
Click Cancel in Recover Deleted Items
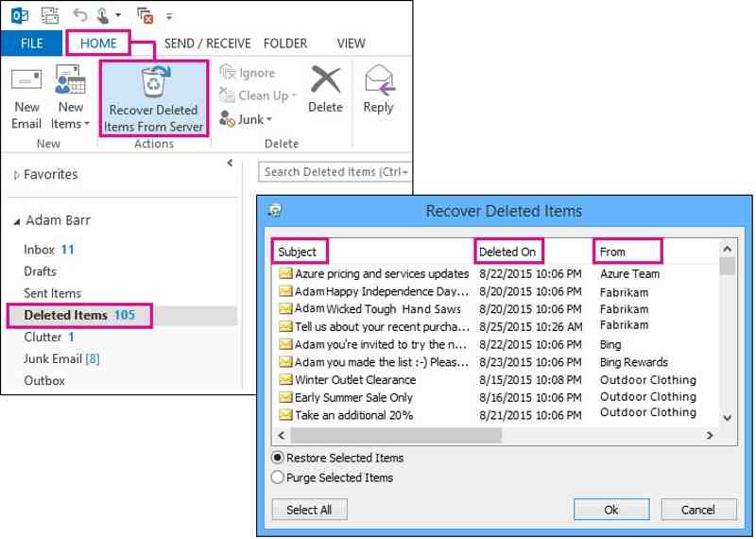coord(698,510)
